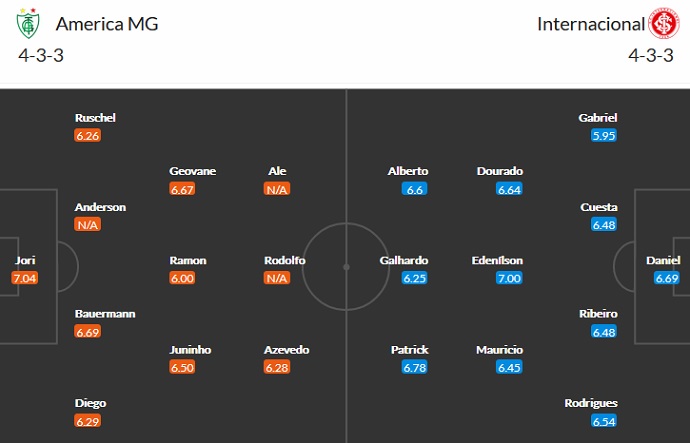The image size is (690, 443).
Task: Select Anderson's N/A rating badge
Action: 88,224
